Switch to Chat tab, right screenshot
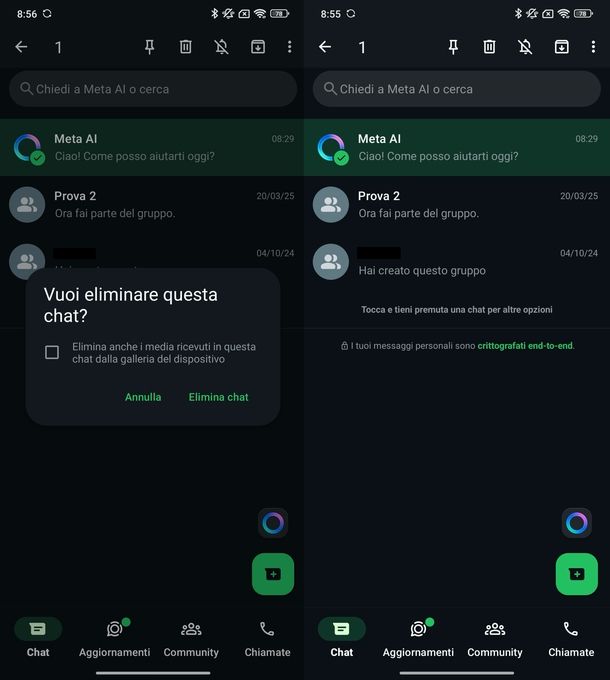This screenshot has height=680, width=610. [x=342, y=640]
